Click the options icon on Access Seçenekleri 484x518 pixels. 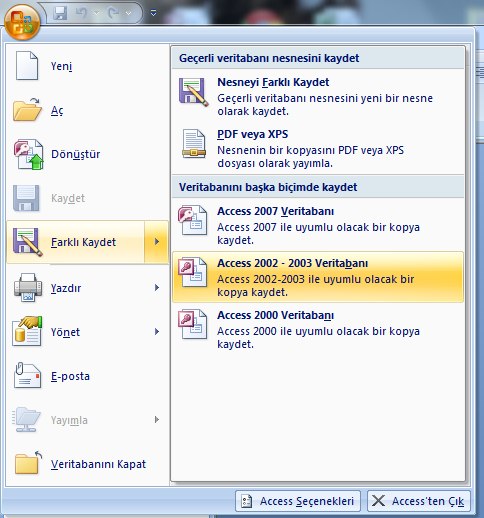[x=246, y=501]
